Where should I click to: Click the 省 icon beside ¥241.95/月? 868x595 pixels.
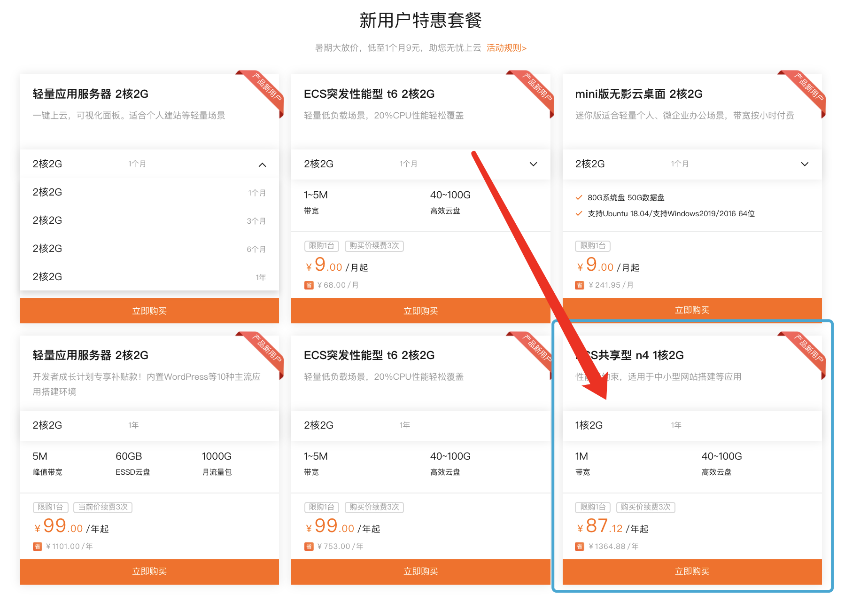580,285
